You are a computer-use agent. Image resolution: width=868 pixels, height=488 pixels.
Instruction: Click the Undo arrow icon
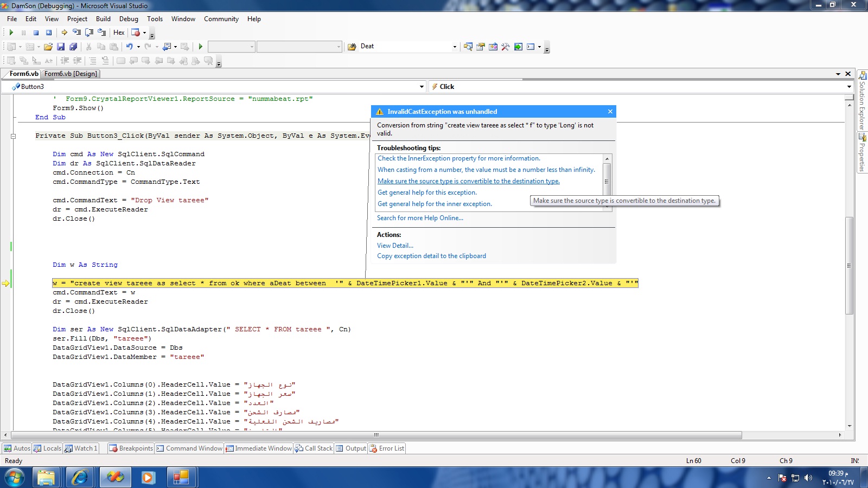click(x=129, y=47)
